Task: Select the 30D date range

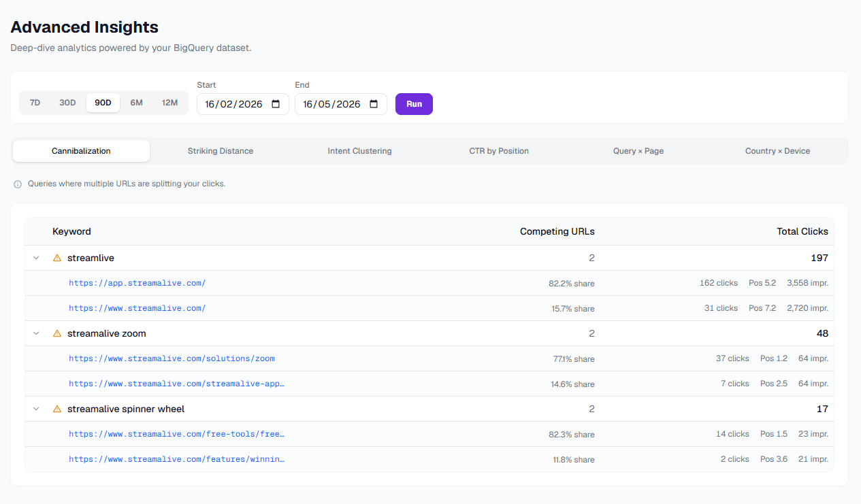Action: pos(67,103)
